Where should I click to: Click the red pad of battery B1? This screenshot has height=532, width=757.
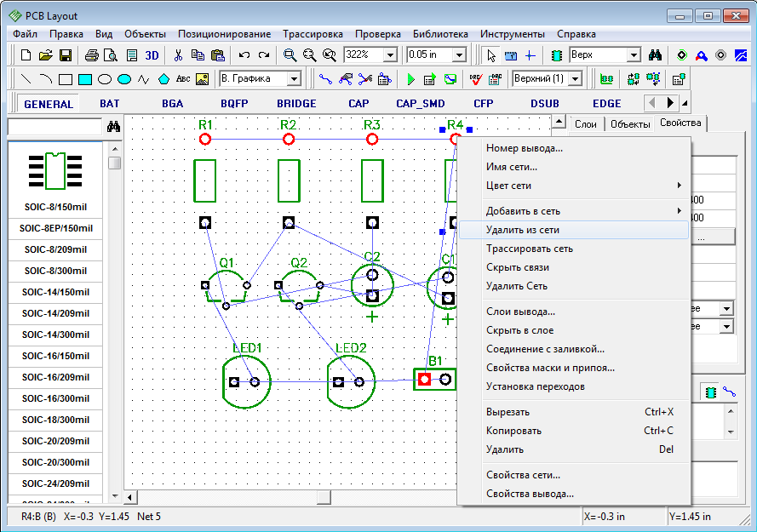424,380
